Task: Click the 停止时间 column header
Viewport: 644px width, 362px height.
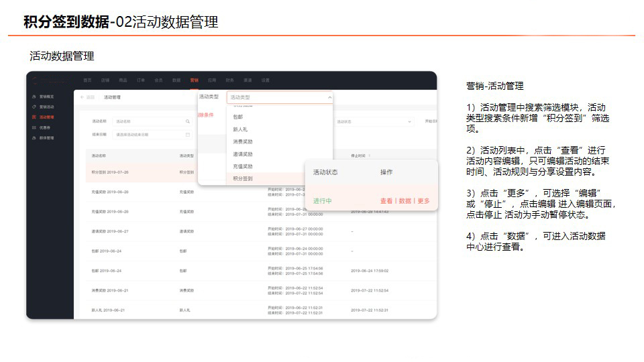Action: 358,156
